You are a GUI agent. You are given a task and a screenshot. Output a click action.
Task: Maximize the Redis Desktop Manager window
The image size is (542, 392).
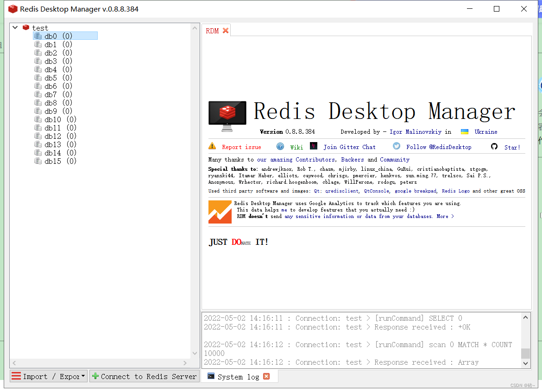[497, 9]
